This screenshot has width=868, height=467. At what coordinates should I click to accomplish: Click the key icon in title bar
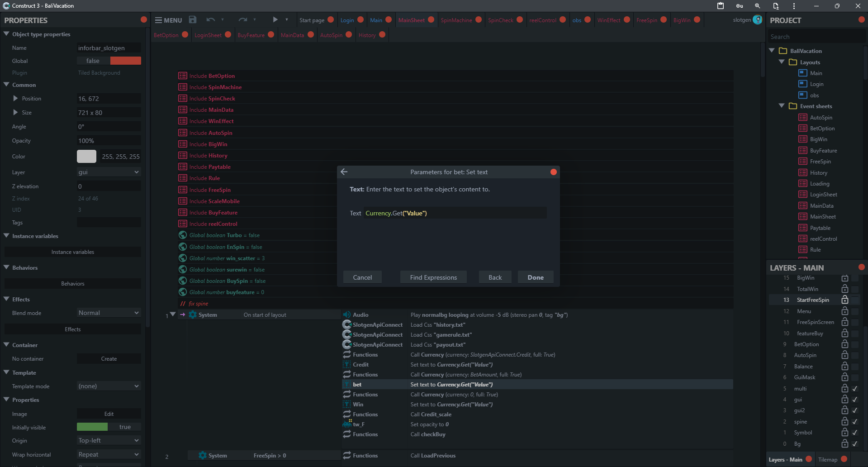click(x=740, y=6)
